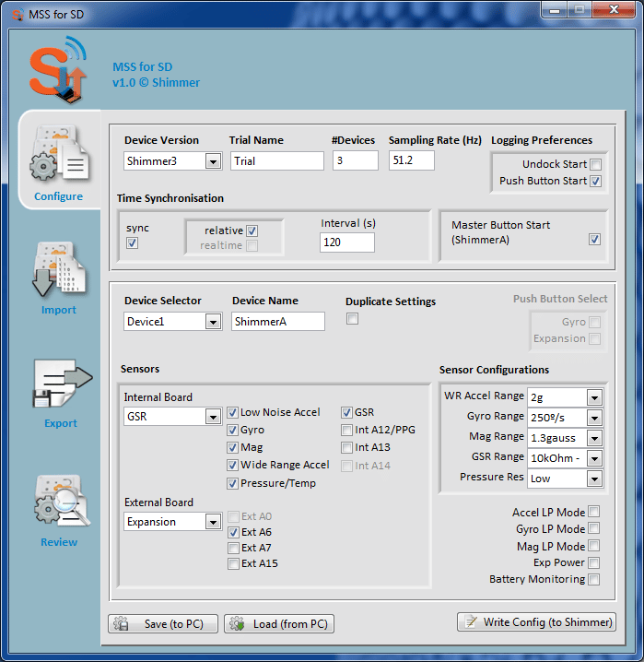644x662 pixels.
Task: Click Save (to PC) button
Action: (163, 623)
